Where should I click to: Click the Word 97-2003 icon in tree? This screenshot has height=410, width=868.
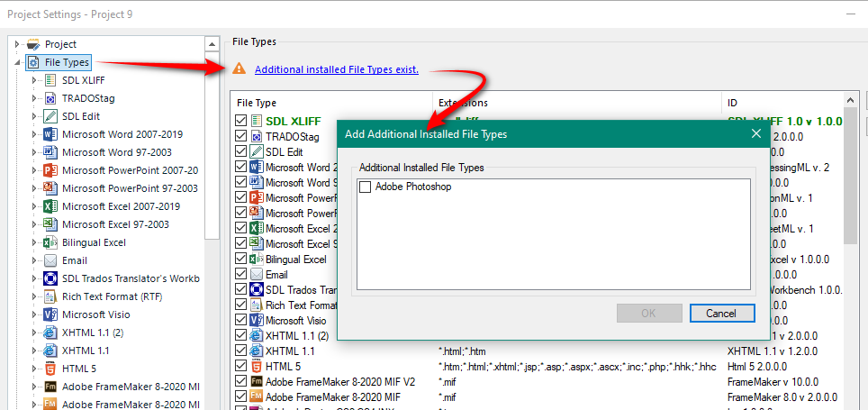tap(50, 152)
